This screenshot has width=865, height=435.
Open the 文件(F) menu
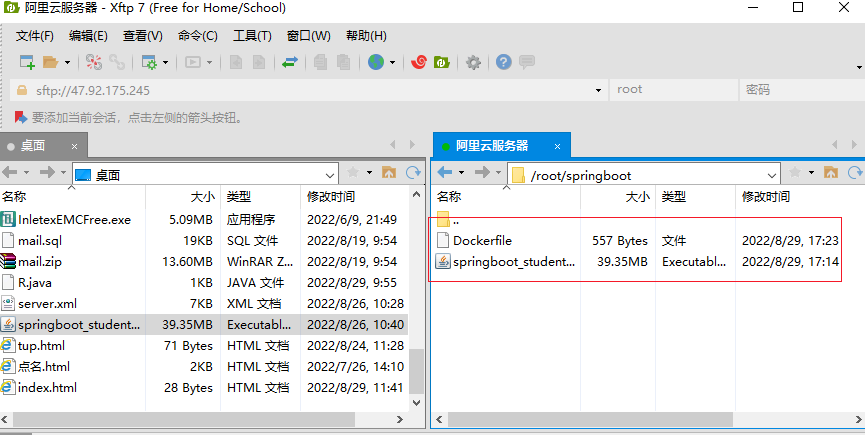[35, 36]
